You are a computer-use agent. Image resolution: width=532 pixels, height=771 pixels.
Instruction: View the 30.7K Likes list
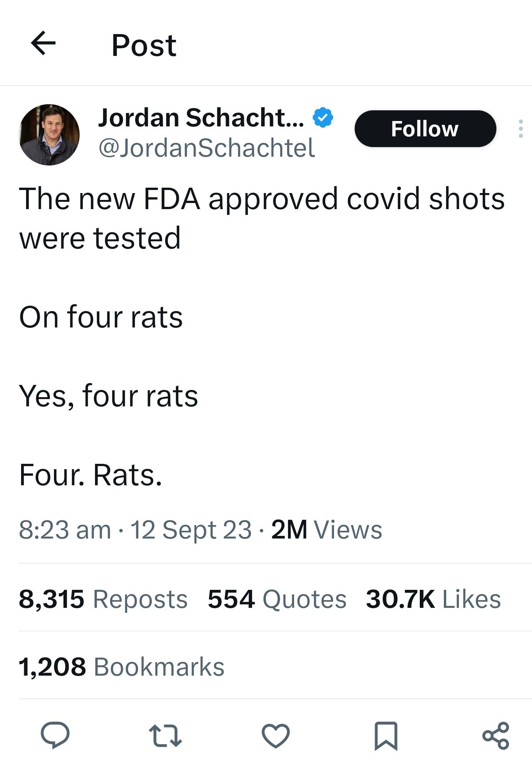tap(433, 599)
